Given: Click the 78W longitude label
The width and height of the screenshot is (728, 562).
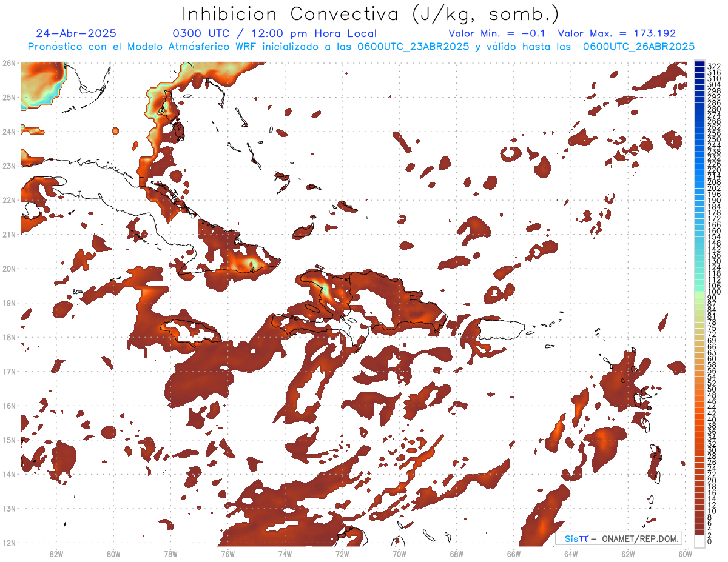Looking at the screenshot, I should click(x=170, y=554).
